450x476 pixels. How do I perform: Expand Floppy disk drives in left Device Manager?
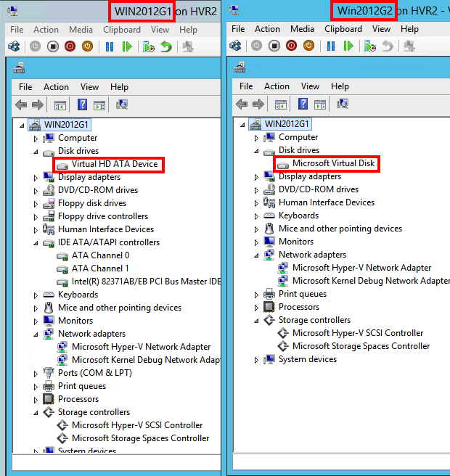(x=36, y=204)
